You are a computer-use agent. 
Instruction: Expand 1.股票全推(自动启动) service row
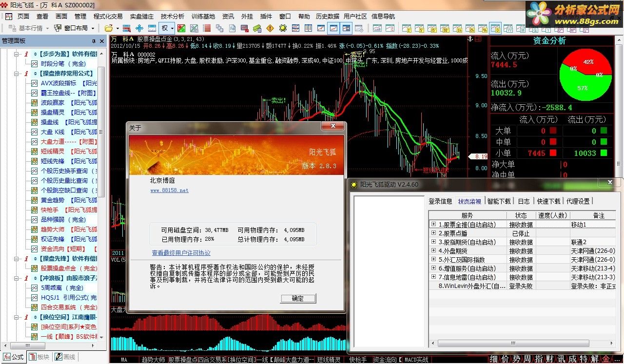(433, 225)
